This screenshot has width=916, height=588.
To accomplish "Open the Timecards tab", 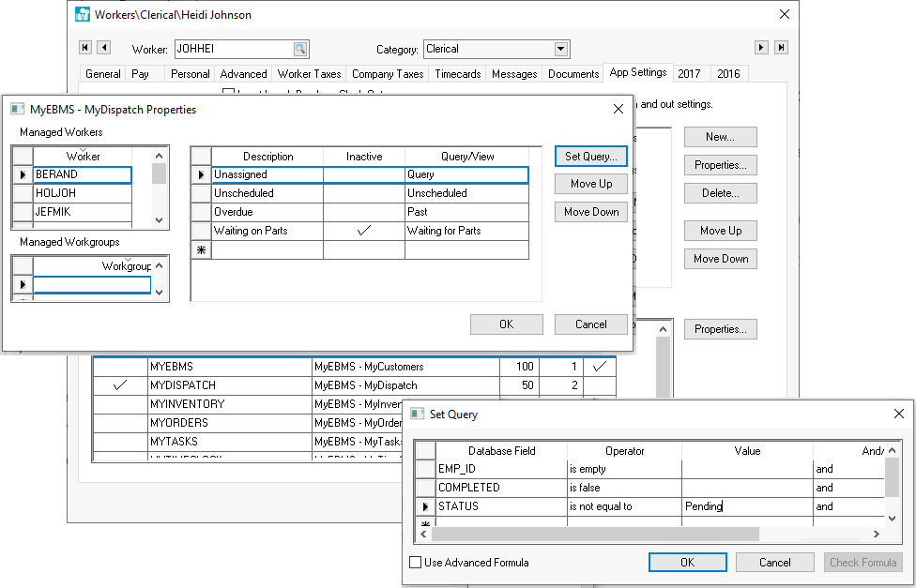I will tap(457, 74).
